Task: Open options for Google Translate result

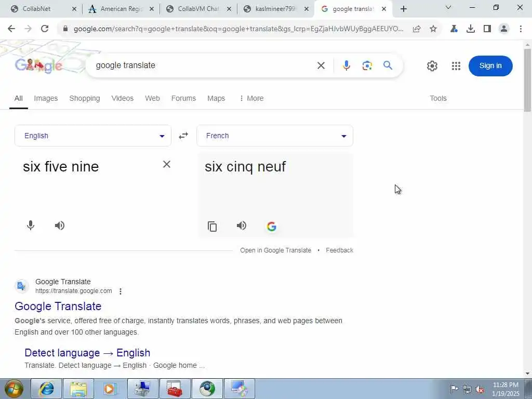Action: [x=121, y=291]
